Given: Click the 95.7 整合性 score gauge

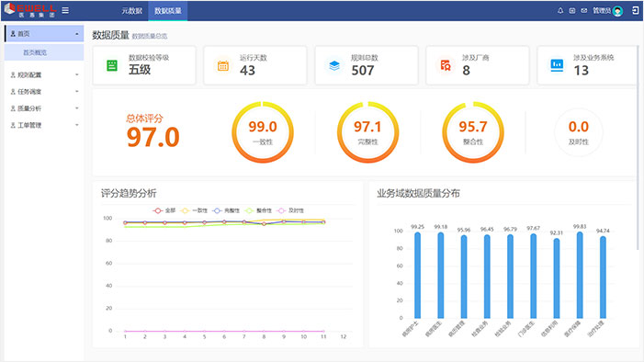Looking at the screenshot, I should pyautogui.click(x=473, y=132).
